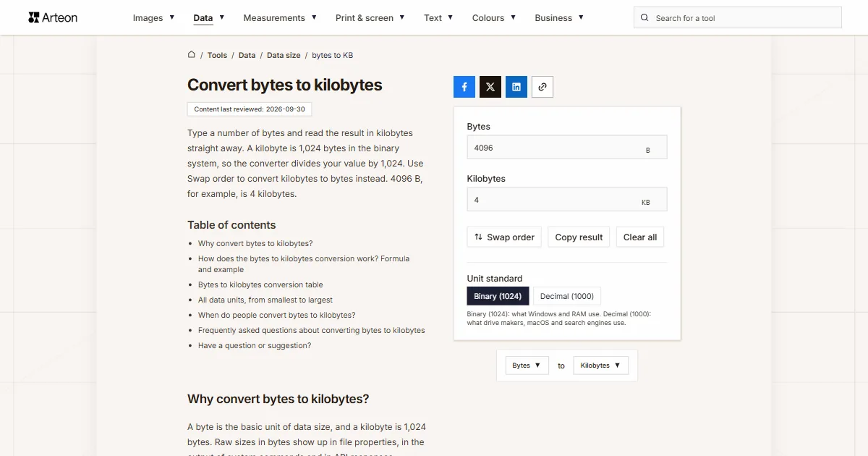
Task: Go to the home breadcrumb icon
Action: [192, 54]
